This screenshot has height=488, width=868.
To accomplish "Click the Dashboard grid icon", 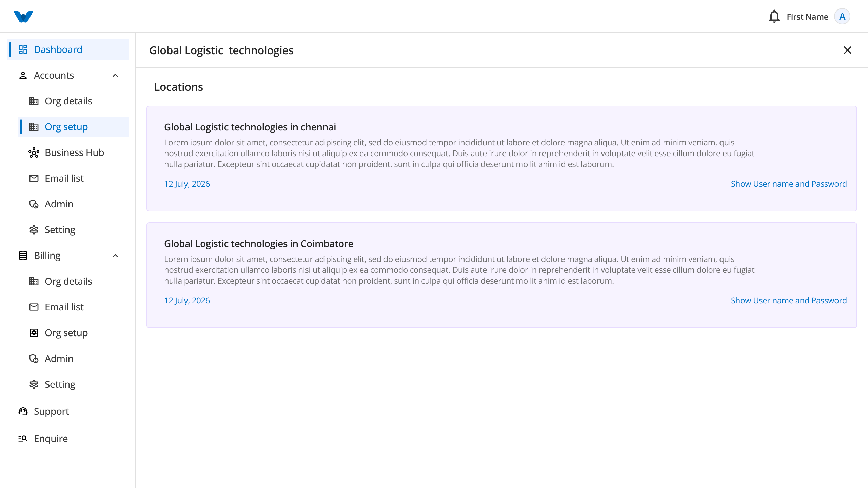I will (23, 49).
